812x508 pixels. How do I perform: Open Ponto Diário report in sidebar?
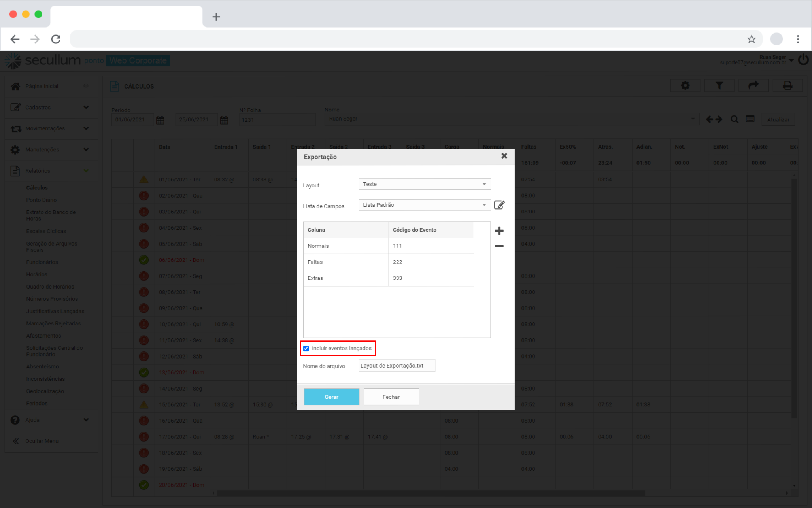[x=42, y=200]
